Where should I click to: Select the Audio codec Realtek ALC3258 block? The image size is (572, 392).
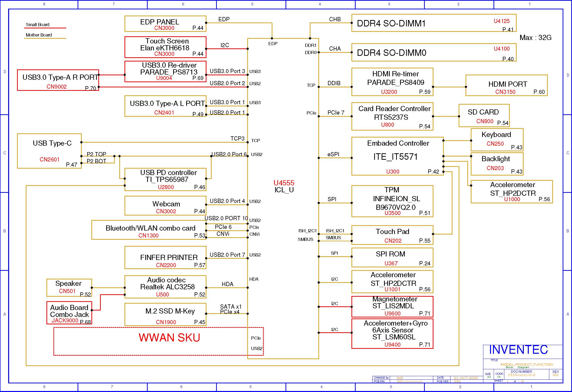click(165, 287)
